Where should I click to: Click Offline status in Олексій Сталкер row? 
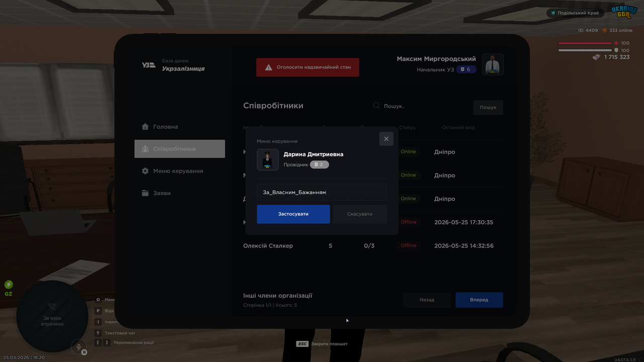[409, 246]
